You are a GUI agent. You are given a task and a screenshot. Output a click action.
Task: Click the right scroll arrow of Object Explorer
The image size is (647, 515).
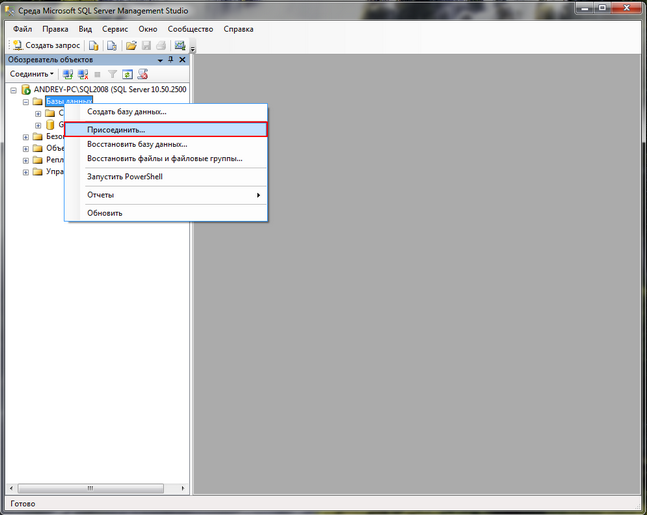183,488
